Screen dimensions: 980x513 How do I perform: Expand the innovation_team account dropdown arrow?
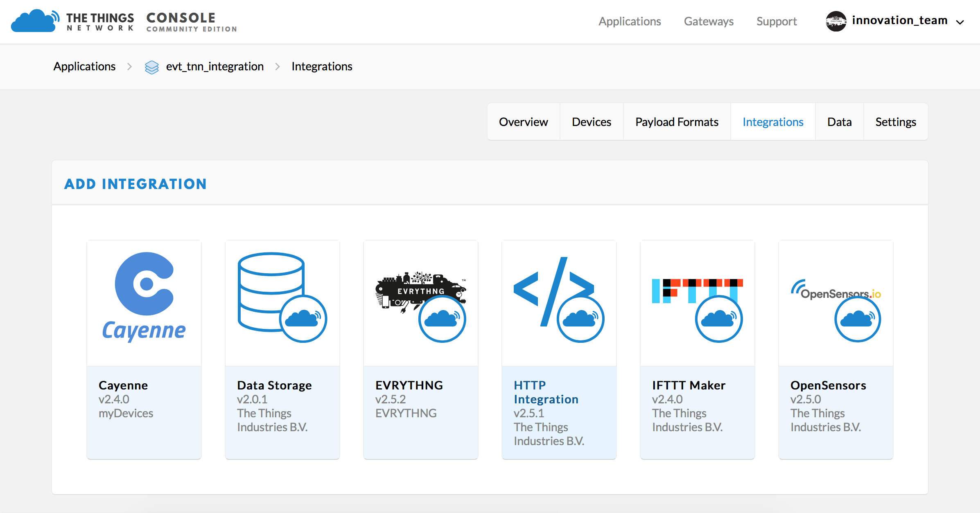(960, 22)
